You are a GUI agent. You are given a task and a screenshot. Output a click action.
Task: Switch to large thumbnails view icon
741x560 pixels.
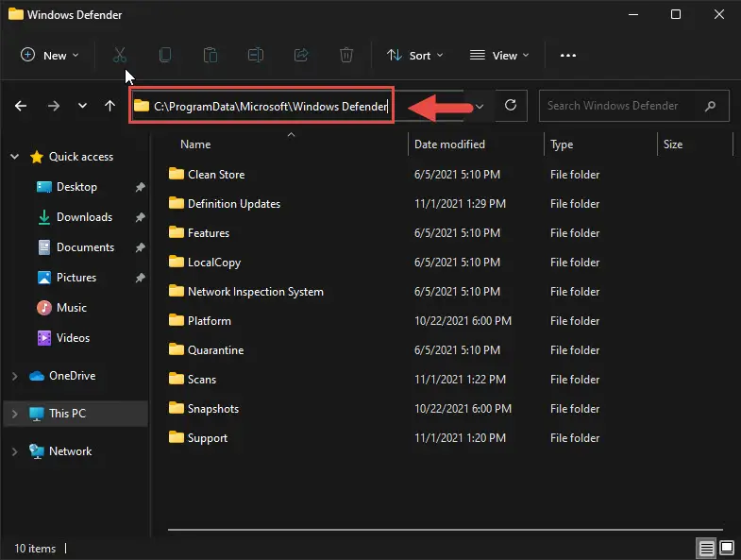(x=727, y=548)
